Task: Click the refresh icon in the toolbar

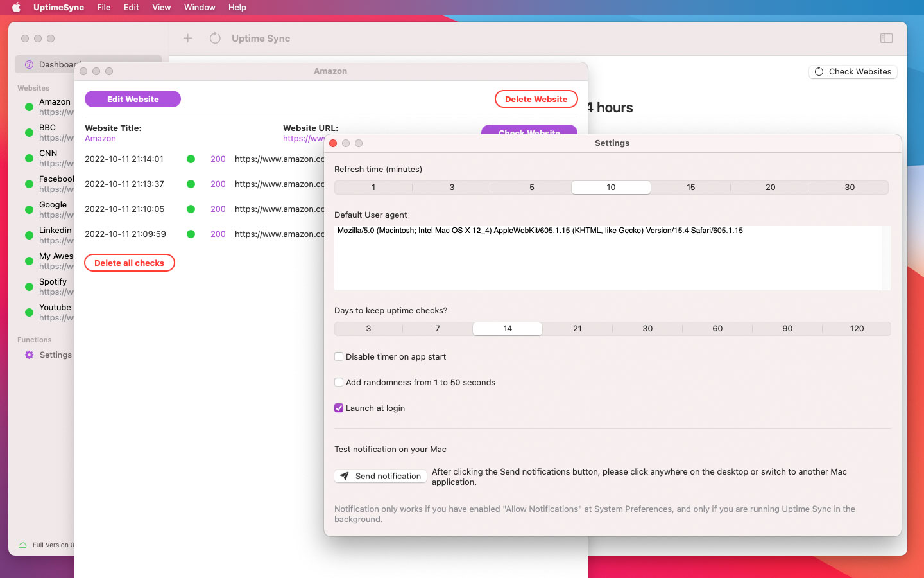Action: [x=215, y=39]
